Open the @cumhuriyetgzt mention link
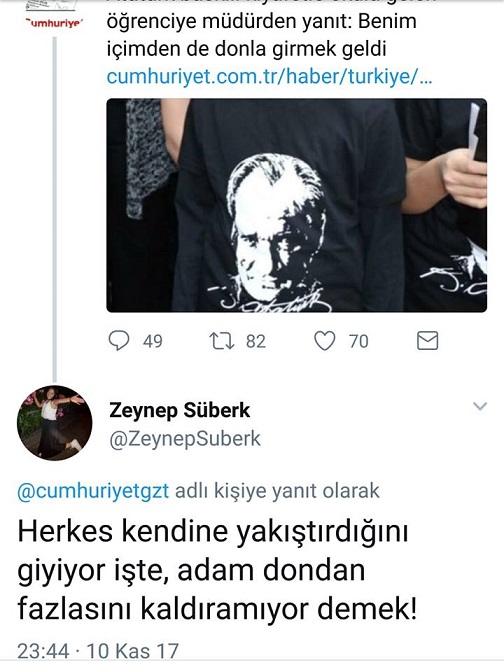The width and height of the screenshot is (504, 672). point(93,491)
